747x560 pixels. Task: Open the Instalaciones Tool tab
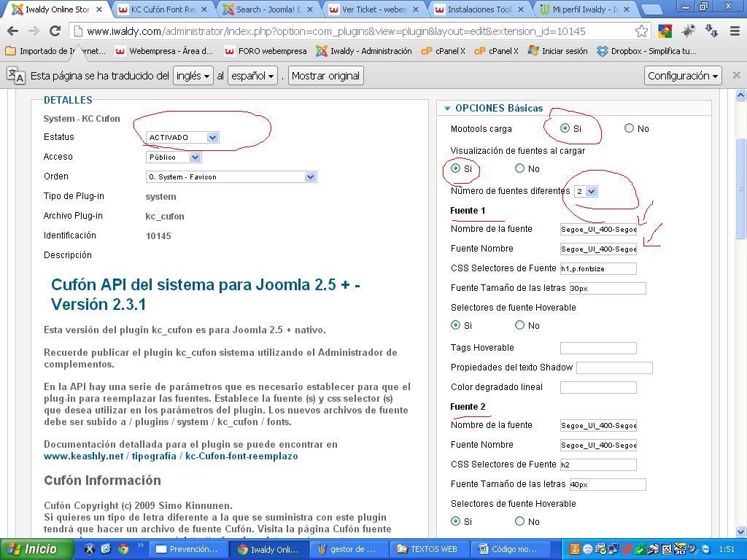(480, 9)
